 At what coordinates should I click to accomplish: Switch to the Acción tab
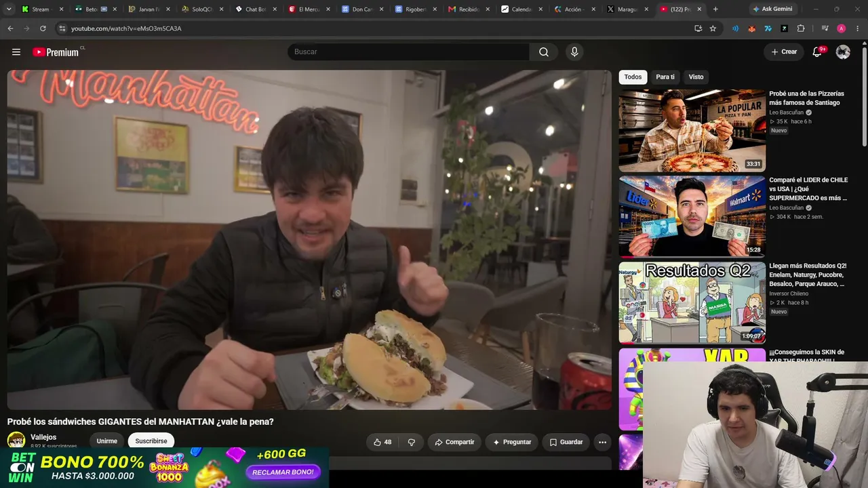pos(575,9)
